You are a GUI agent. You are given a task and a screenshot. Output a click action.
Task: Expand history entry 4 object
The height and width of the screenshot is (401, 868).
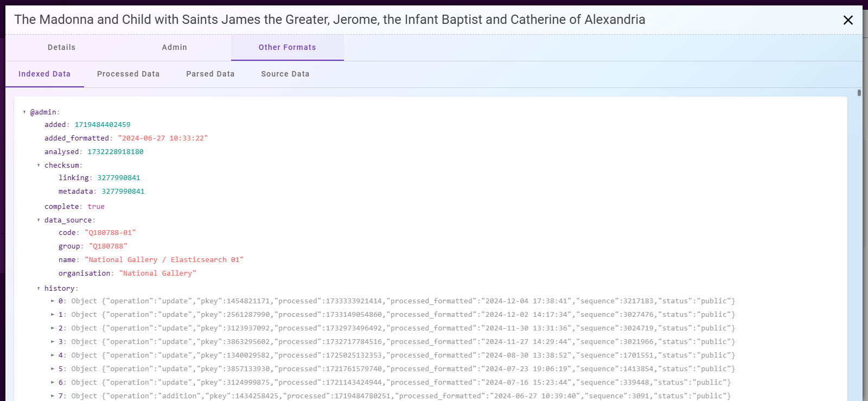pos(53,355)
